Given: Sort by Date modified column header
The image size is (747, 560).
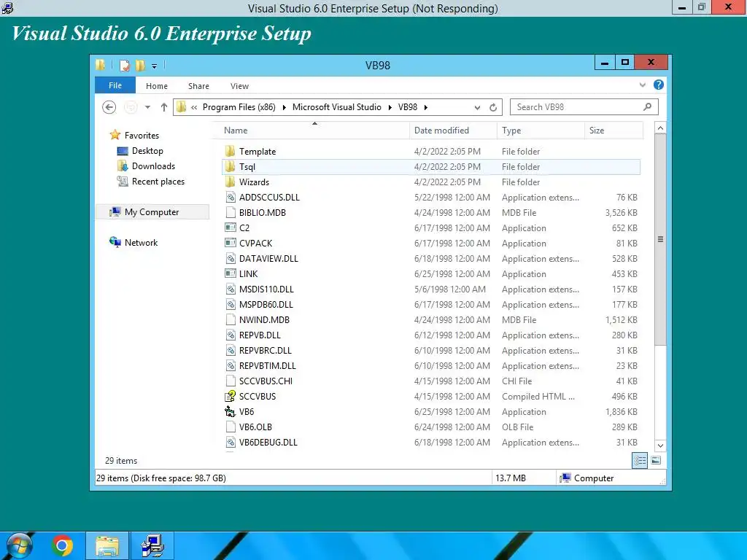Looking at the screenshot, I should pyautogui.click(x=453, y=131).
